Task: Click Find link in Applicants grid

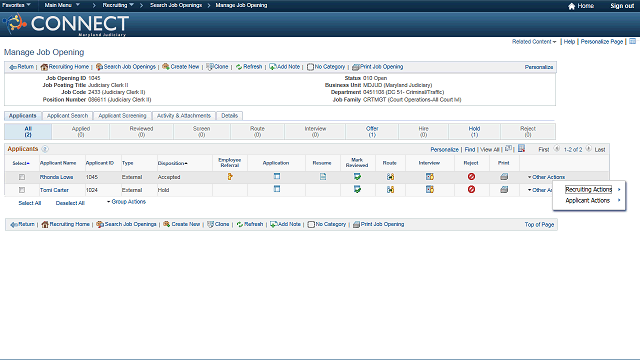Action: tap(470, 149)
